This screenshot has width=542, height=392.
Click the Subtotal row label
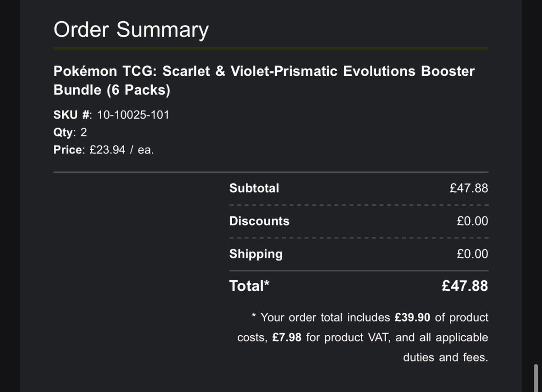coord(254,188)
